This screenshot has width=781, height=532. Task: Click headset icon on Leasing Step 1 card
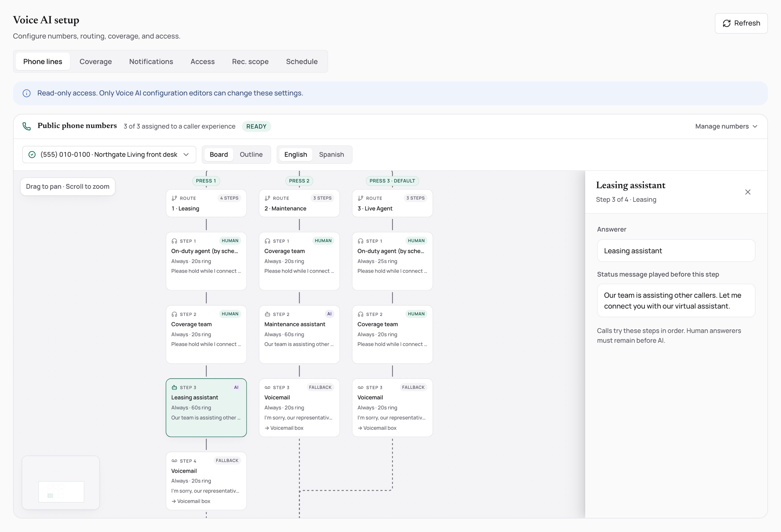[x=174, y=241]
